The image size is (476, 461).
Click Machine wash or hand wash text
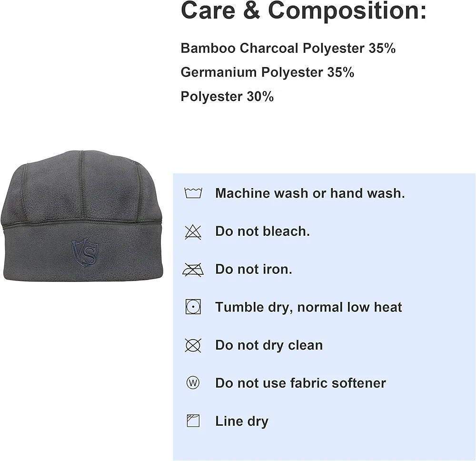(310, 193)
